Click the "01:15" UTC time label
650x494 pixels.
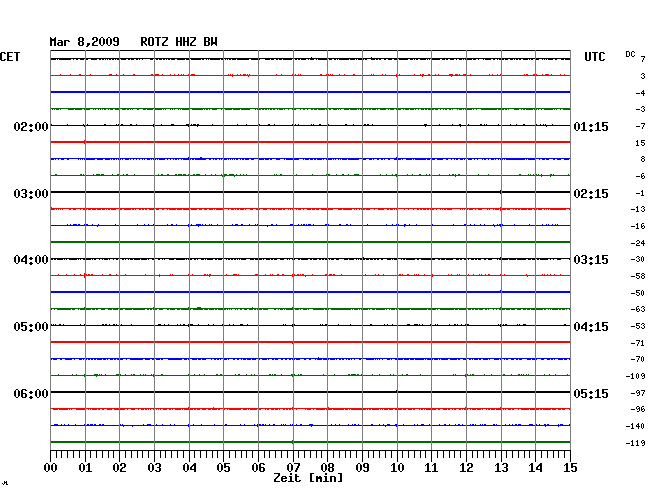591,126
